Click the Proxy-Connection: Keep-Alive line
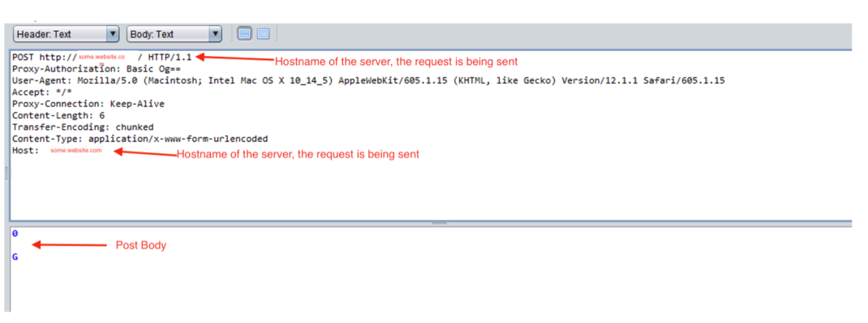The image size is (868, 323). [88, 104]
